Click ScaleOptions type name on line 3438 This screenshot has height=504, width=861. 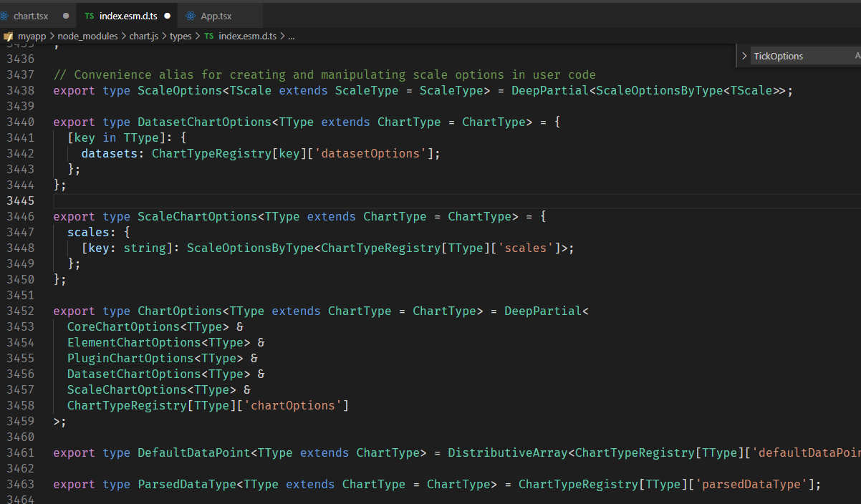click(180, 90)
